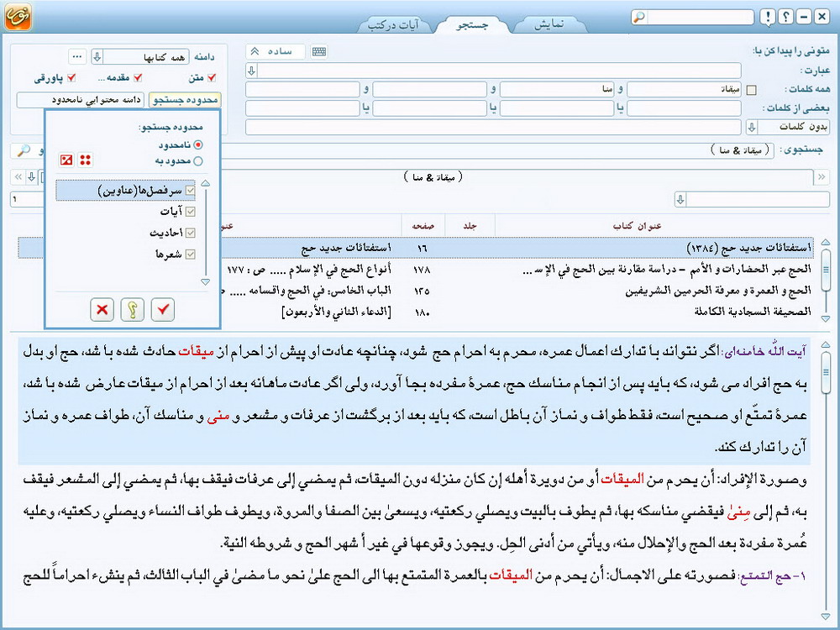Viewport: 840px width, 630px height.
Task: Click the application logo in top-left corner
Action: point(18,17)
